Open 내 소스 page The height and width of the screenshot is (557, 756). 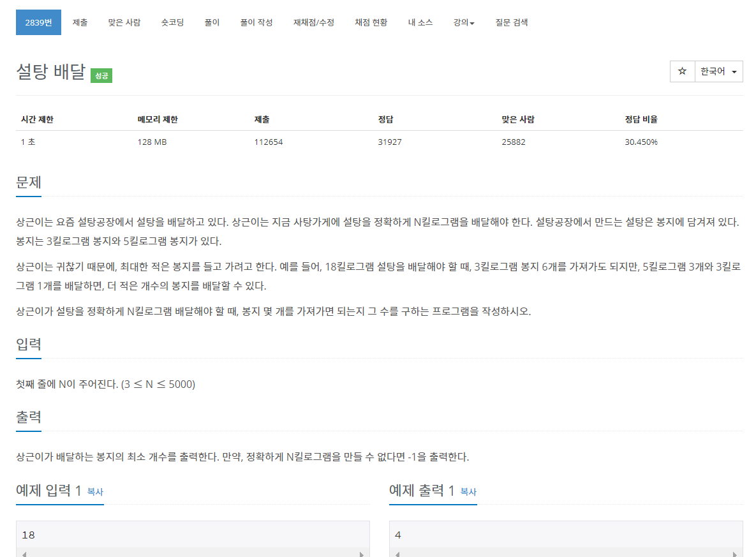[420, 22]
